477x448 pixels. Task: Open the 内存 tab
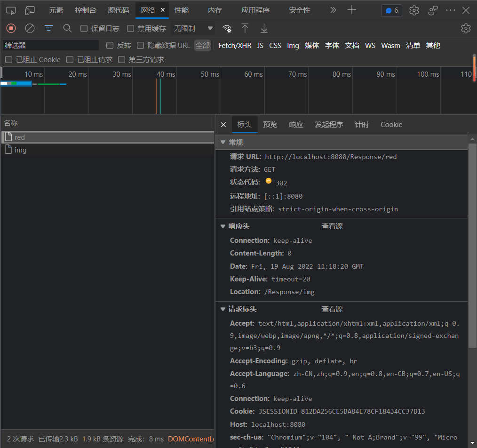tap(215, 10)
